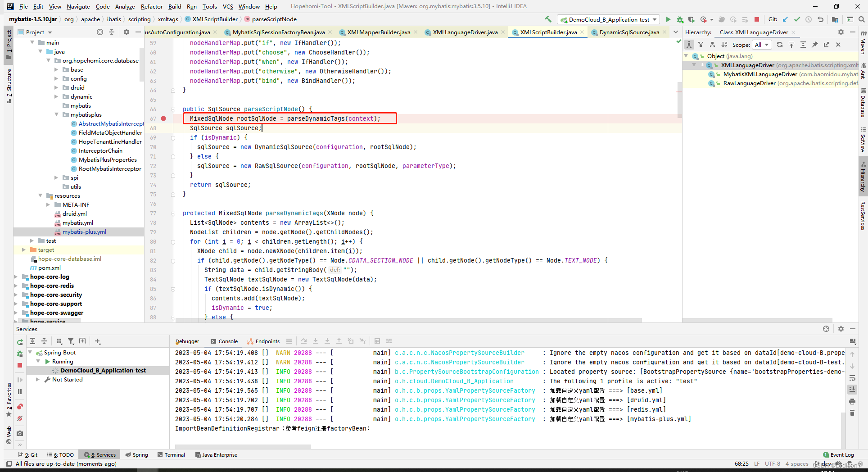Open Project Structure from the toolbar icon
Viewport: 868px width, 472px height.
click(835, 19)
